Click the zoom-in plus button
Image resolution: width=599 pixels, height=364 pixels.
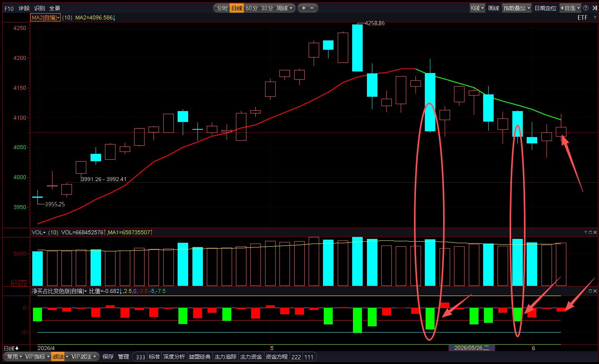click(304, 8)
